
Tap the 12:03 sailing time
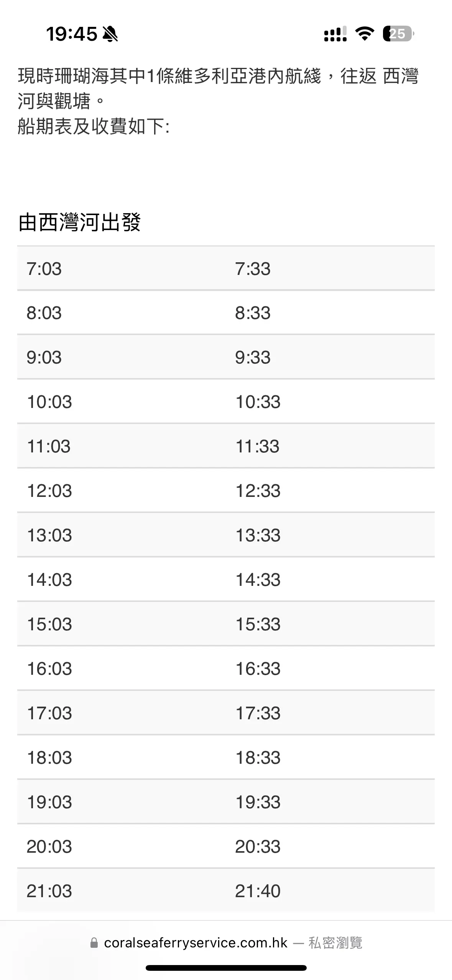tap(49, 491)
